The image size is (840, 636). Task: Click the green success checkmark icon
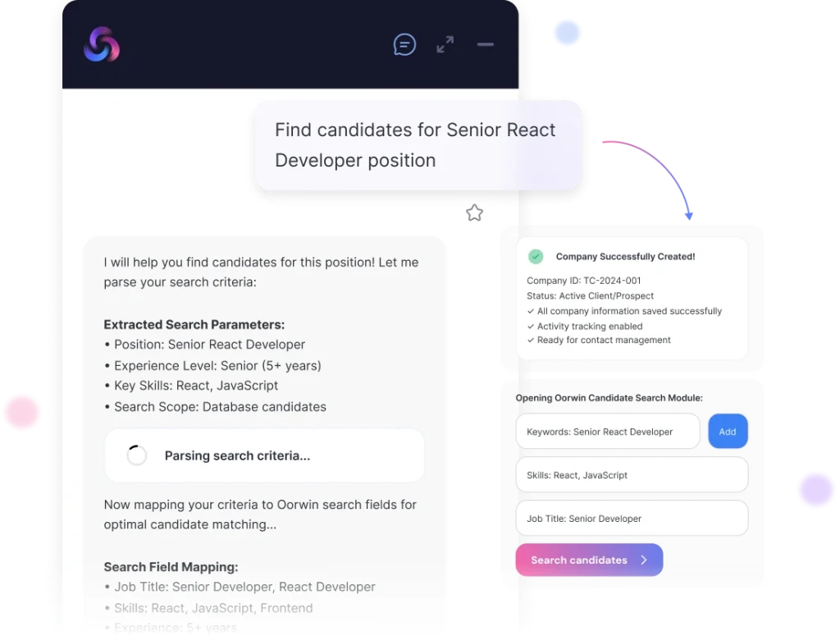[x=536, y=257]
